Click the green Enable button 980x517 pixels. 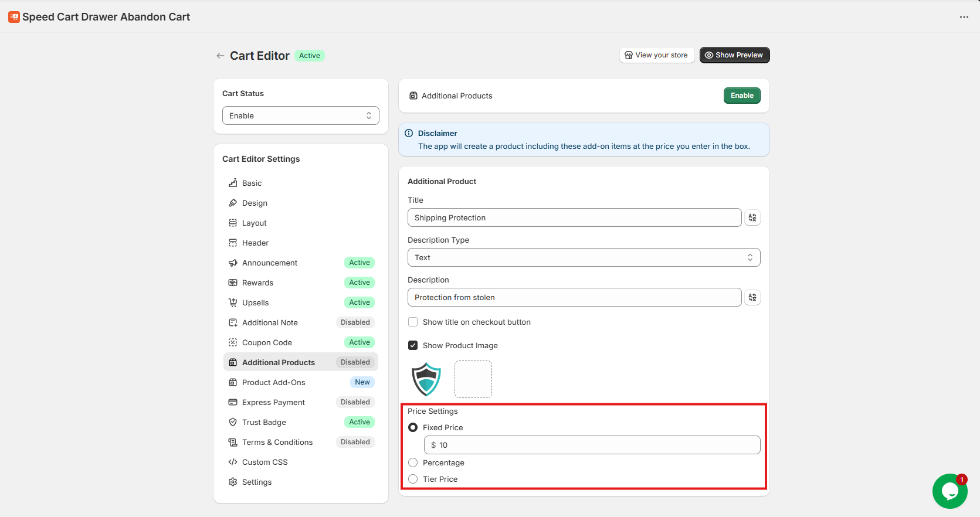pos(741,96)
